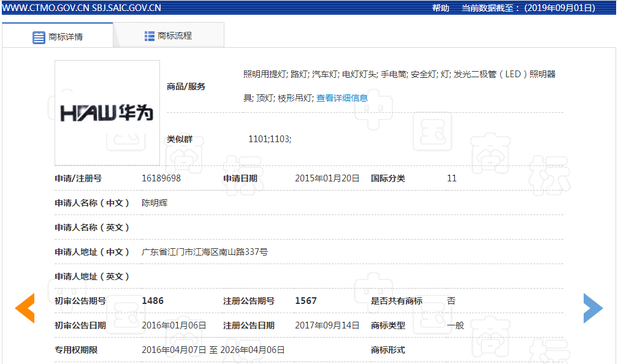Click the 注册公告期号 label
618x364 pixels.
249,301
